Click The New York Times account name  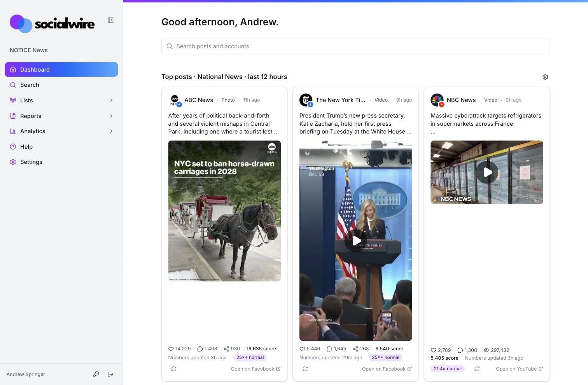(x=341, y=100)
